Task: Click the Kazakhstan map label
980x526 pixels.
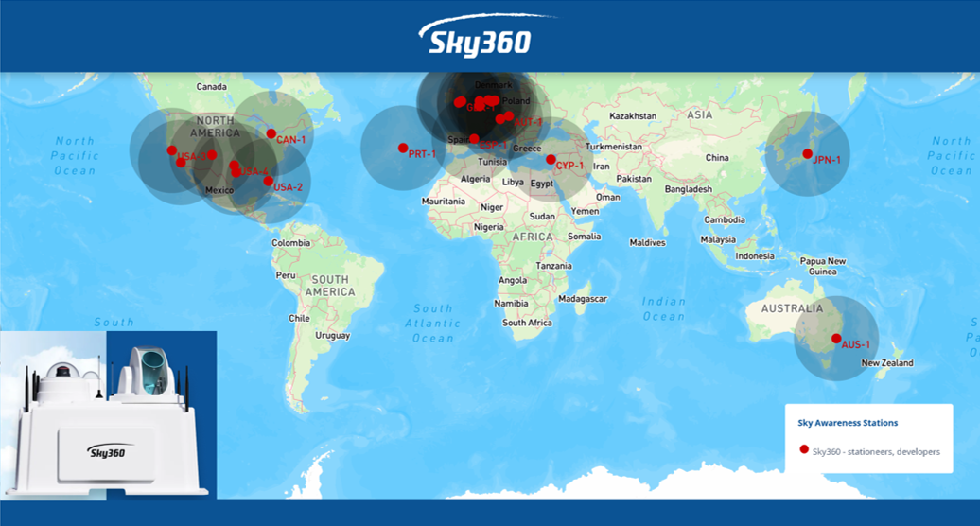Action: (633, 116)
